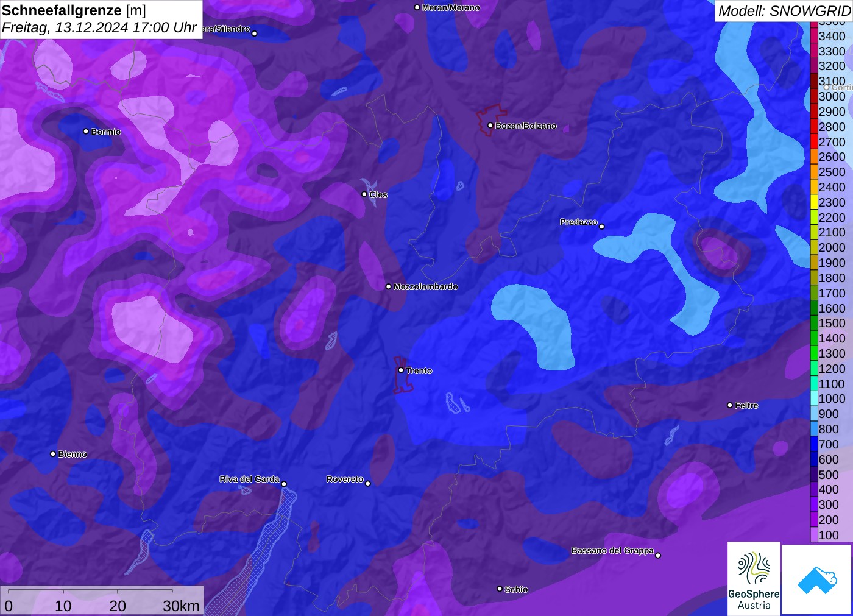Click the blue cloud arrow logo

(x=817, y=579)
